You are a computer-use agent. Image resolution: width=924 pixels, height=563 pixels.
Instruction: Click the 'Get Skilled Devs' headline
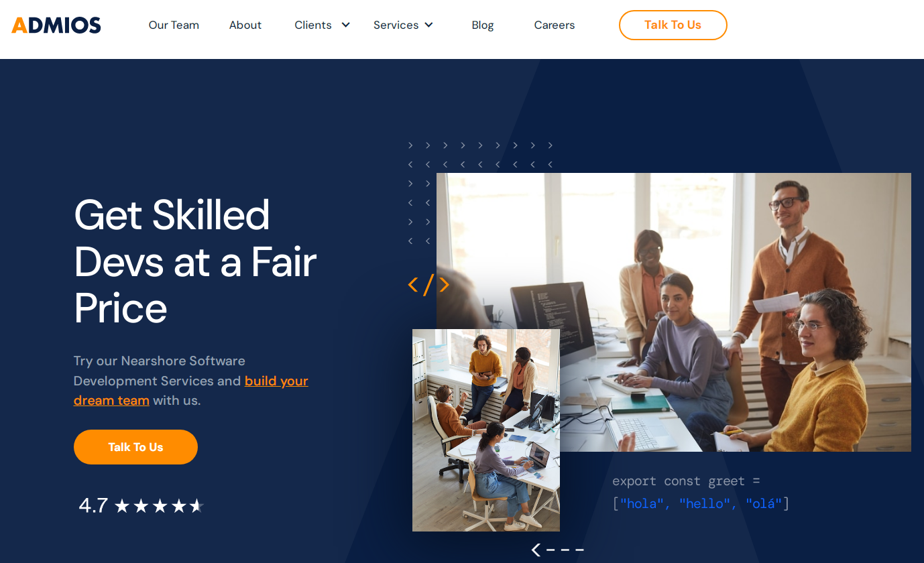pos(195,261)
